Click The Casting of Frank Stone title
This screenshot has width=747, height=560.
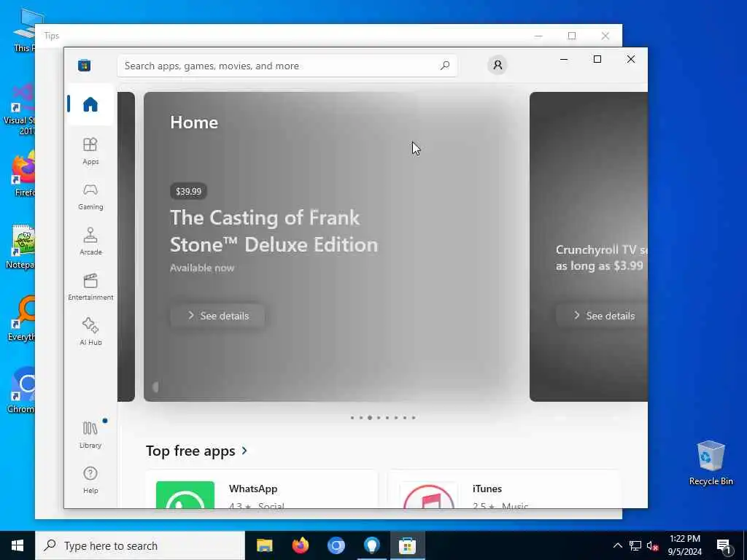coord(274,231)
